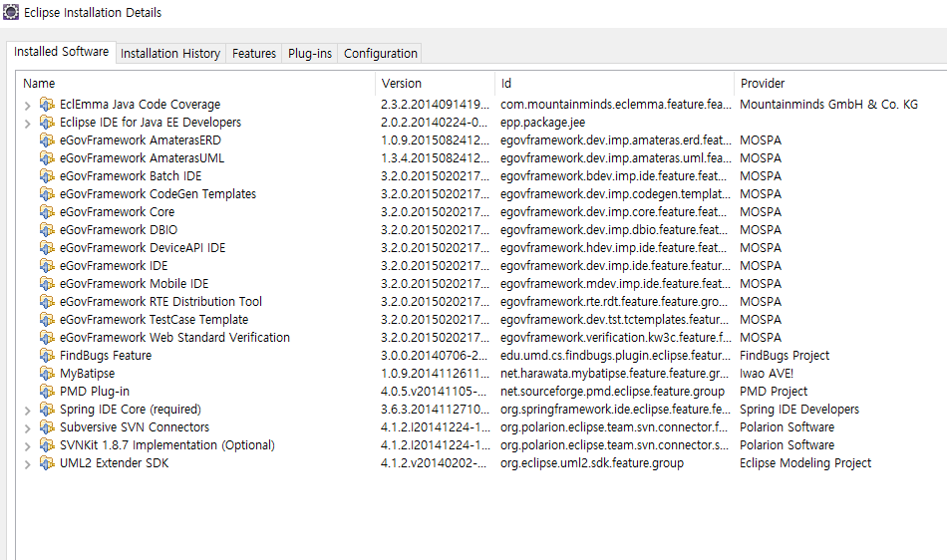Click the FindBugs Feature icon
The height and width of the screenshot is (560, 947).
point(47,356)
